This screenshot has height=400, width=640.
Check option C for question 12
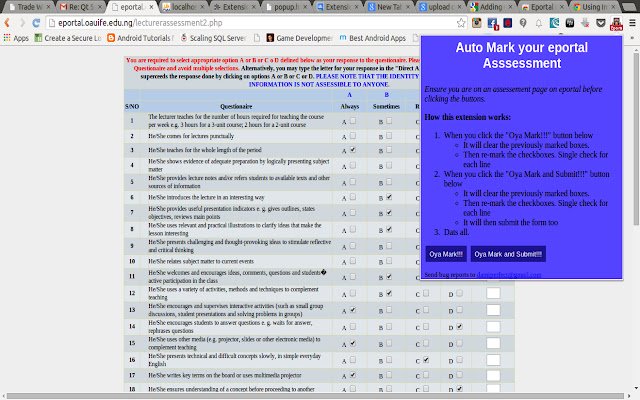(x=426, y=293)
